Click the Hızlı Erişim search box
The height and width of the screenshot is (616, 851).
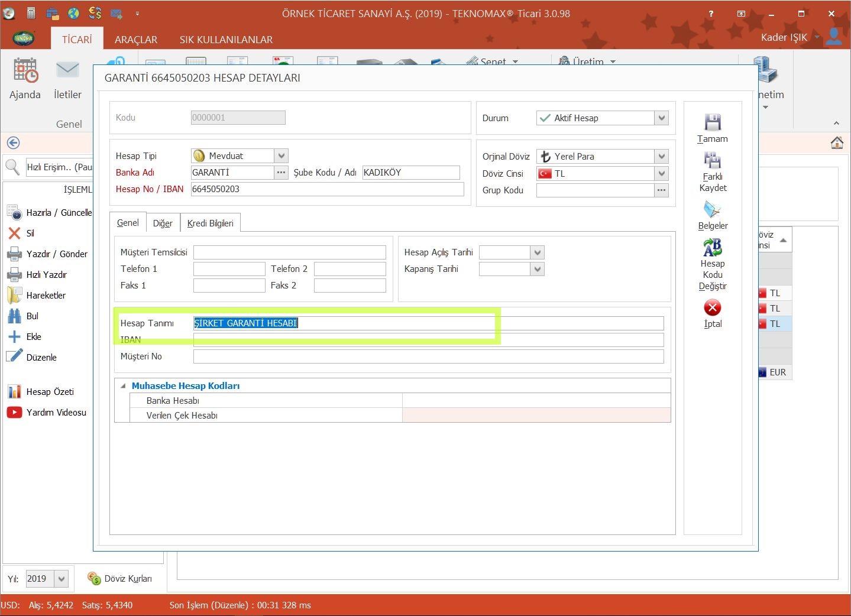coord(59,167)
